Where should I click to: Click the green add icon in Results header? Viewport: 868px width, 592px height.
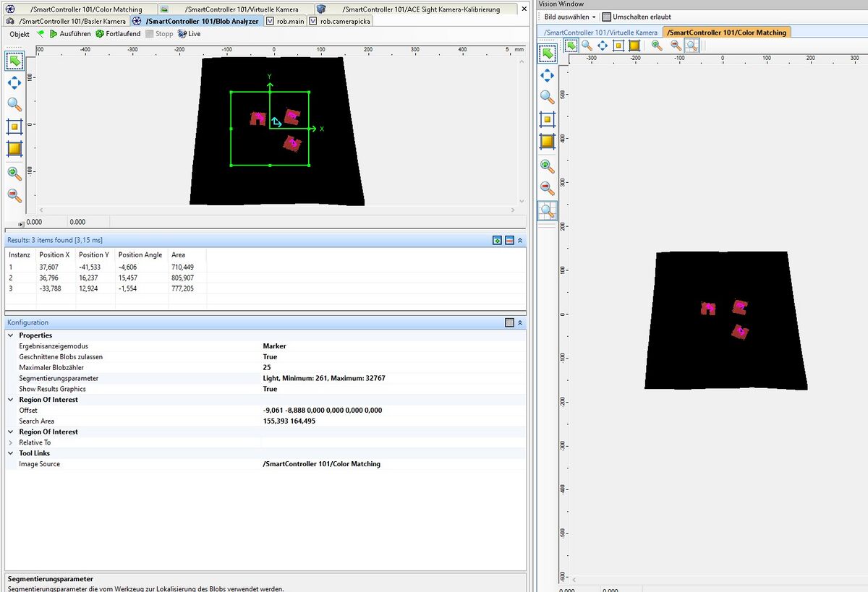click(x=497, y=240)
